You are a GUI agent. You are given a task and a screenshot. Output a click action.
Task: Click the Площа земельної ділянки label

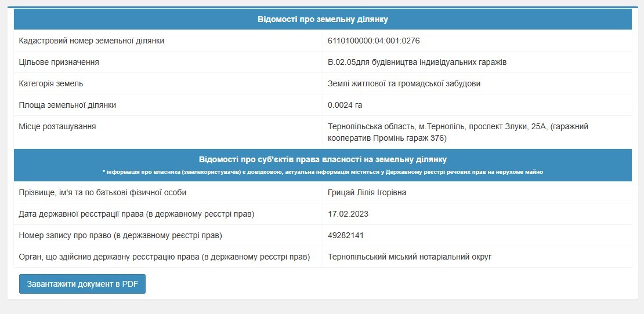(x=67, y=105)
